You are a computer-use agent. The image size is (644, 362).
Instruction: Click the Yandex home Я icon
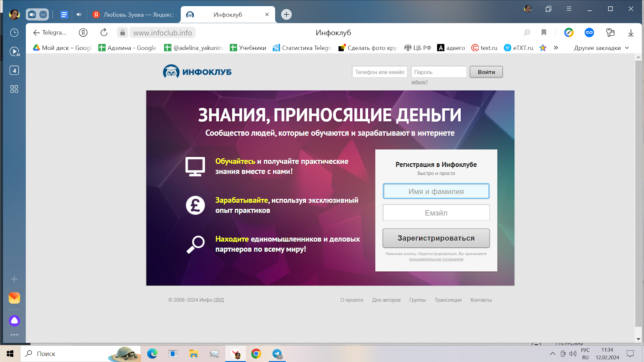83,33
